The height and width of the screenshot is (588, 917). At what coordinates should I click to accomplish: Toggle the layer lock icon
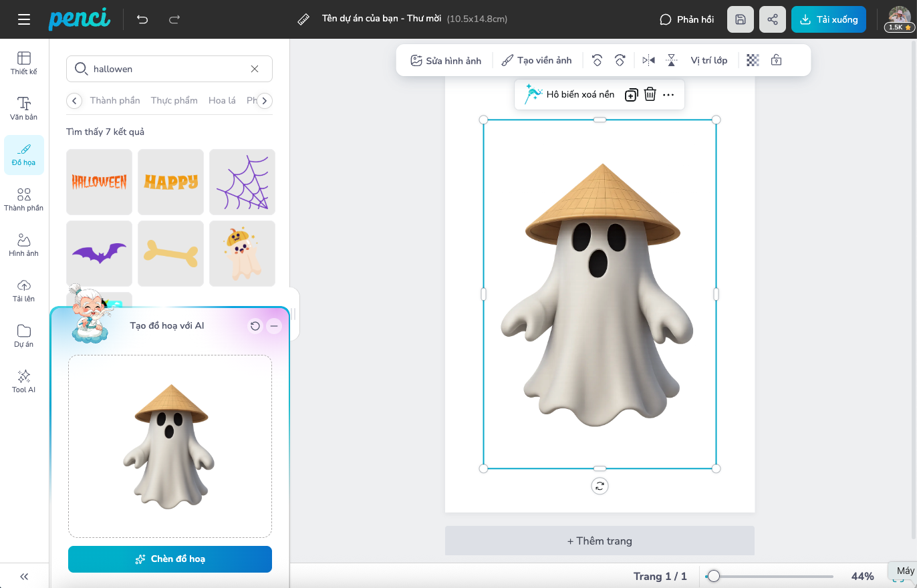pyautogui.click(x=776, y=60)
